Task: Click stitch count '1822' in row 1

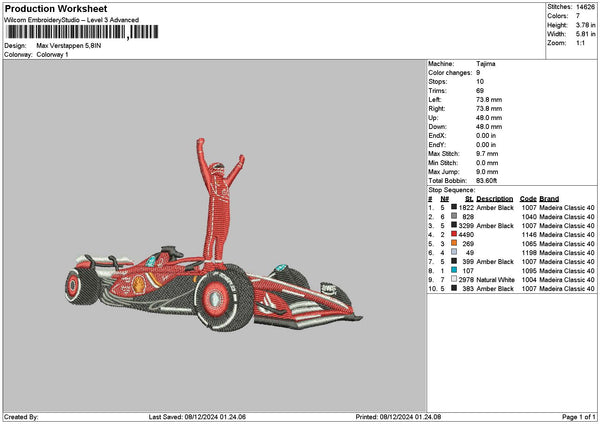Action: [466, 207]
